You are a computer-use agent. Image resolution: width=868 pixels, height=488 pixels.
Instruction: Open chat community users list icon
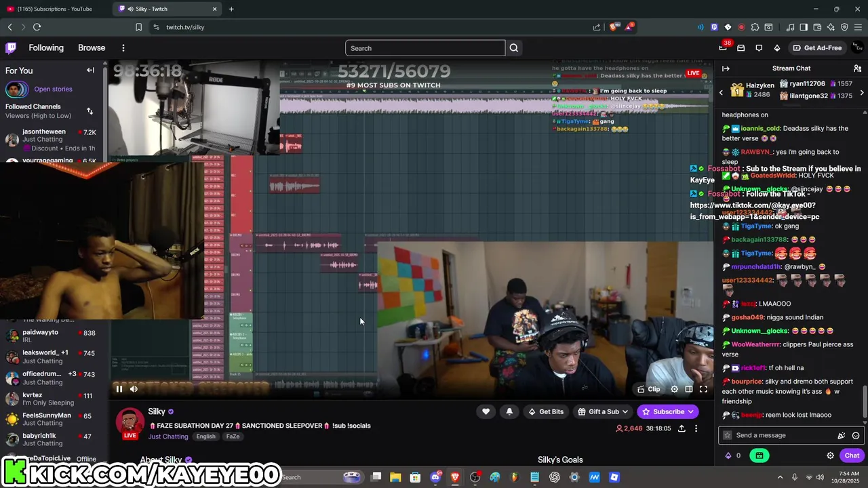tap(857, 68)
